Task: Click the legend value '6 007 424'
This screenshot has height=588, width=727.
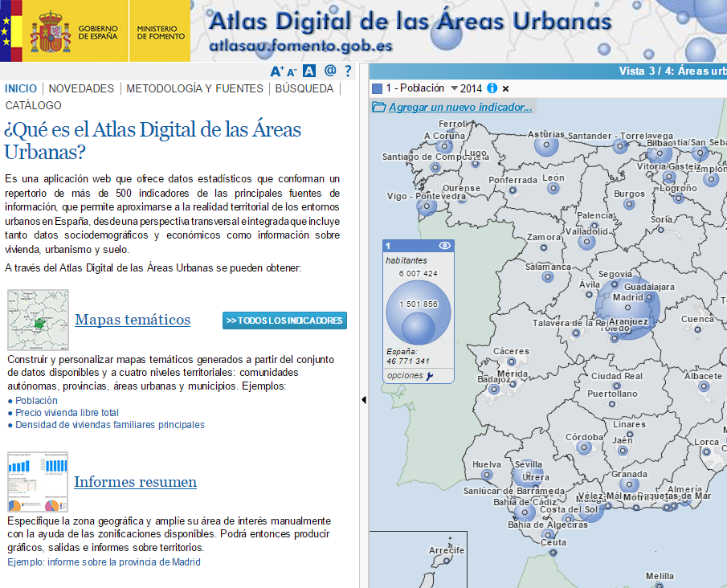Action: pyautogui.click(x=419, y=274)
